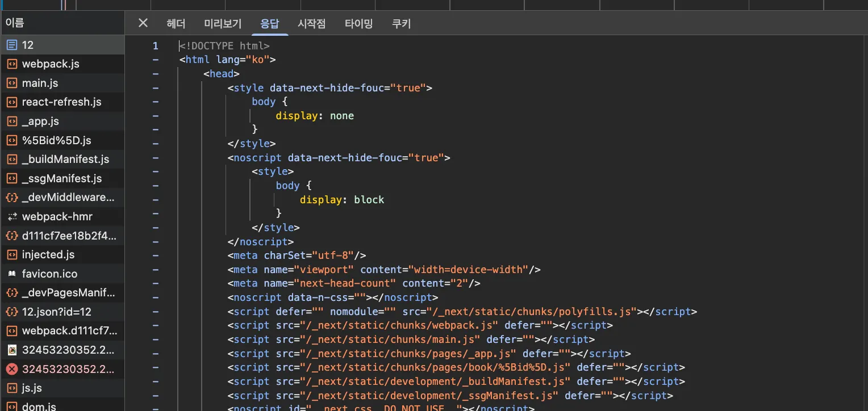Click the image icon beside favicon.ico
The height and width of the screenshot is (411, 868).
point(11,274)
